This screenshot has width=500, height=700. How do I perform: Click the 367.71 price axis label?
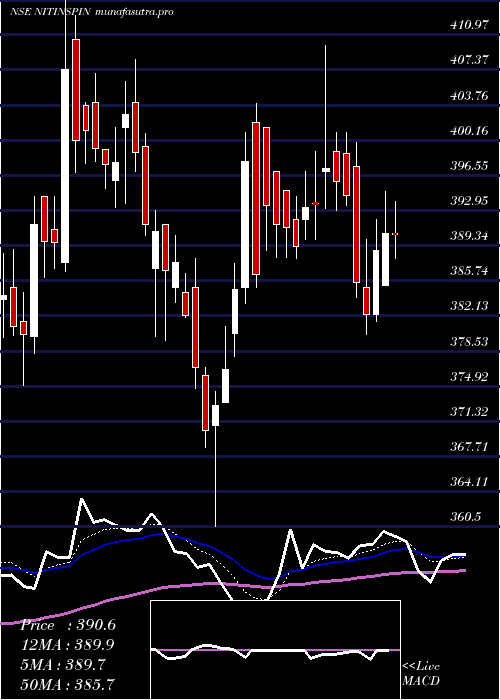pos(469,446)
